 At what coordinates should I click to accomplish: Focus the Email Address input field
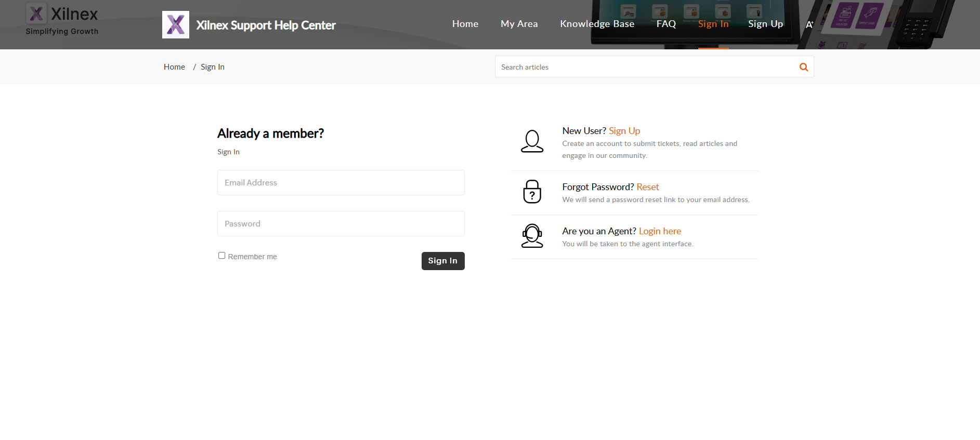(341, 183)
